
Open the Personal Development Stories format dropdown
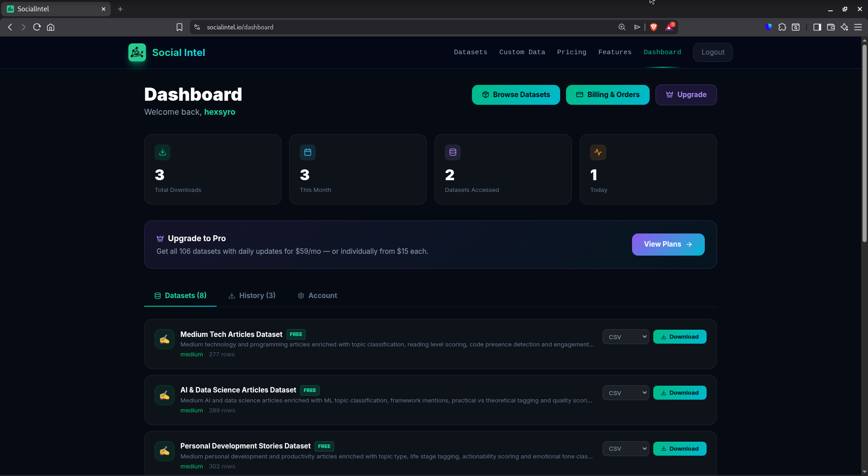pyautogui.click(x=625, y=448)
